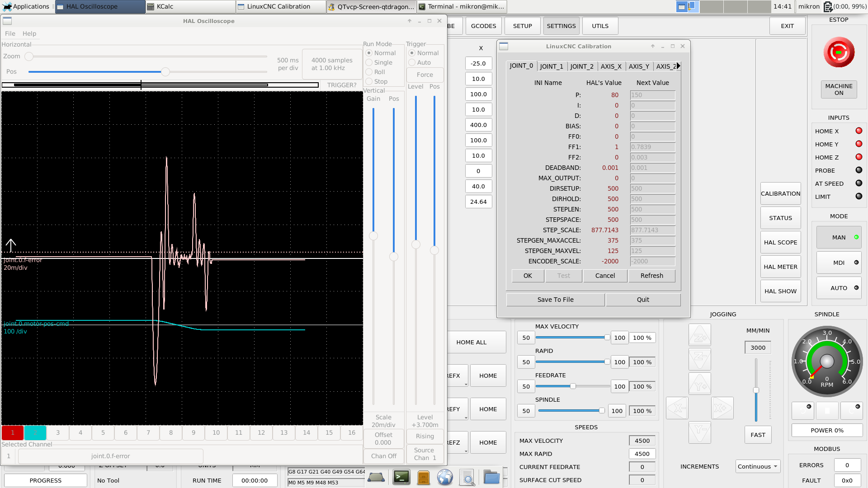This screenshot has height=488, width=868.
Task: Click the selected channel joint.0.f-error field
Action: click(110, 456)
